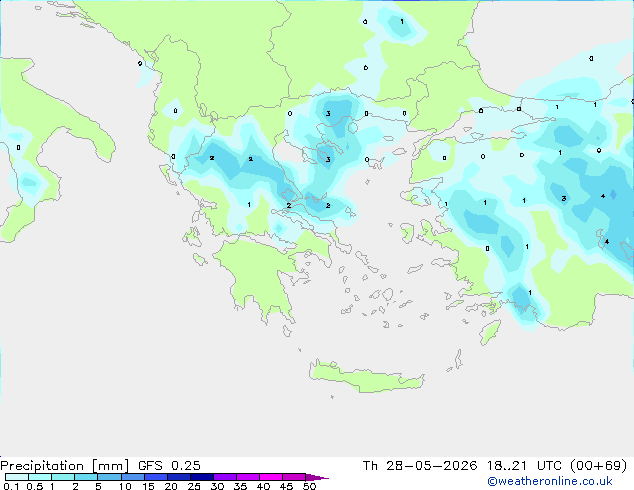Click the "Precipitation [mm]" title text

pyautogui.click(x=65, y=466)
